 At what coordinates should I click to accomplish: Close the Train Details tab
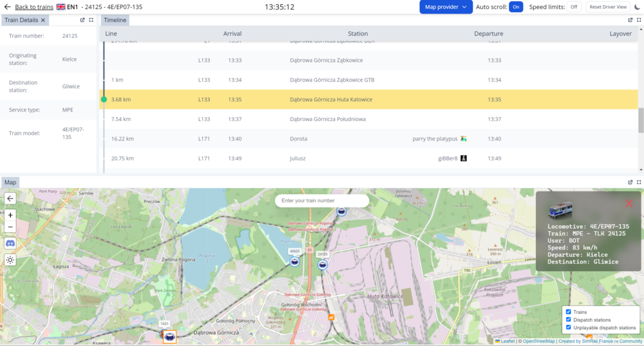coord(43,20)
